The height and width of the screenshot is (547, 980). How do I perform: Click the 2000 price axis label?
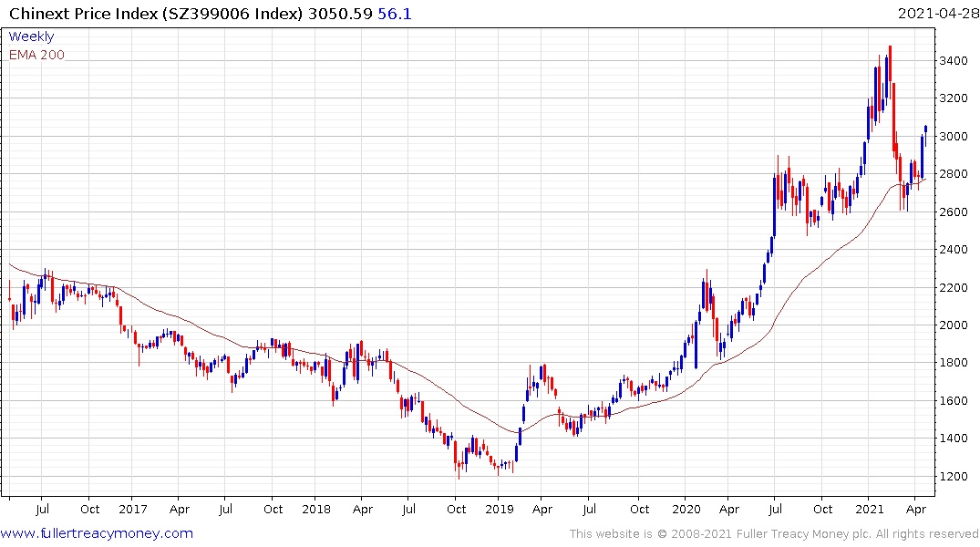coord(954,325)
